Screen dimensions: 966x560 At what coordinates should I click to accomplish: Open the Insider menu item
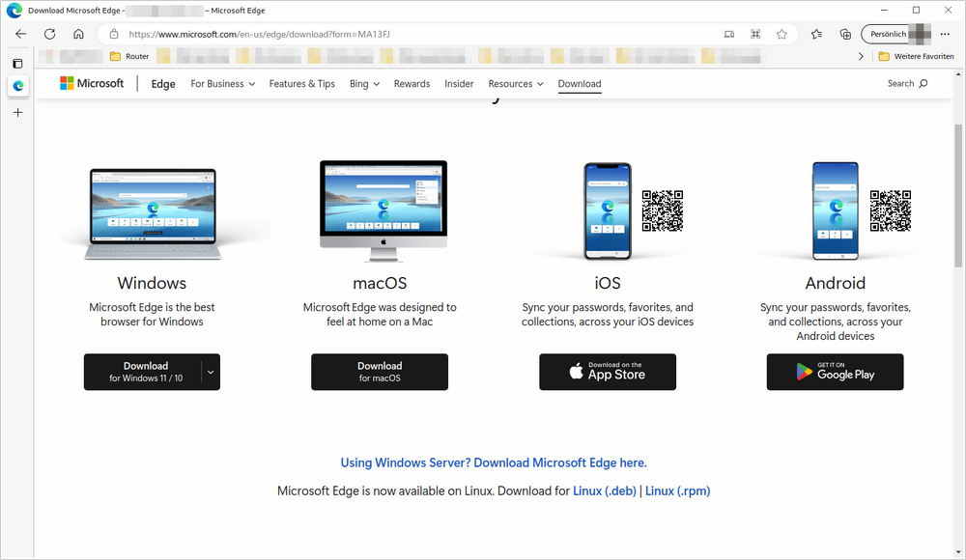click(x=459, y=84)
